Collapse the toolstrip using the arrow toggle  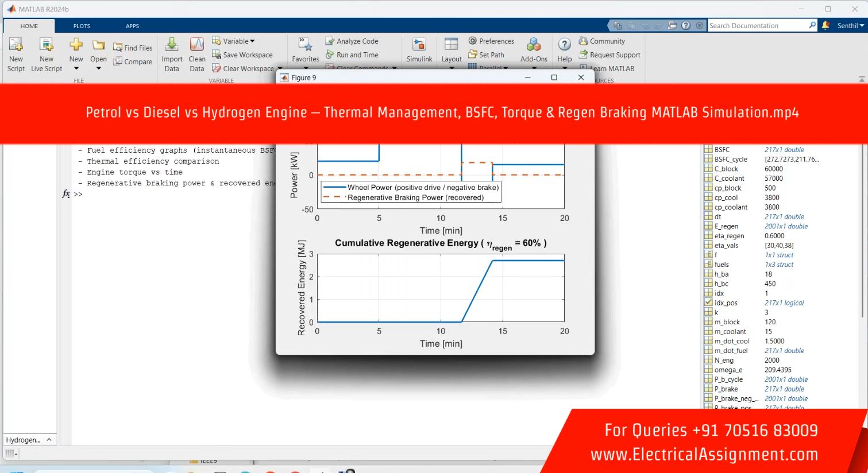[x=862, y=79]
